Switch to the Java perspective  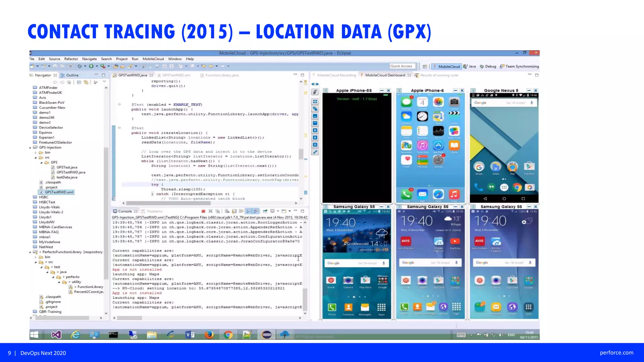pyautogui.click(x=469, y=66)
